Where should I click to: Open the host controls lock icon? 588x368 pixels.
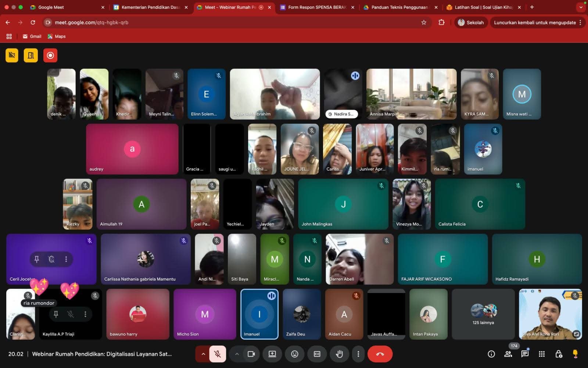[559, 354]
